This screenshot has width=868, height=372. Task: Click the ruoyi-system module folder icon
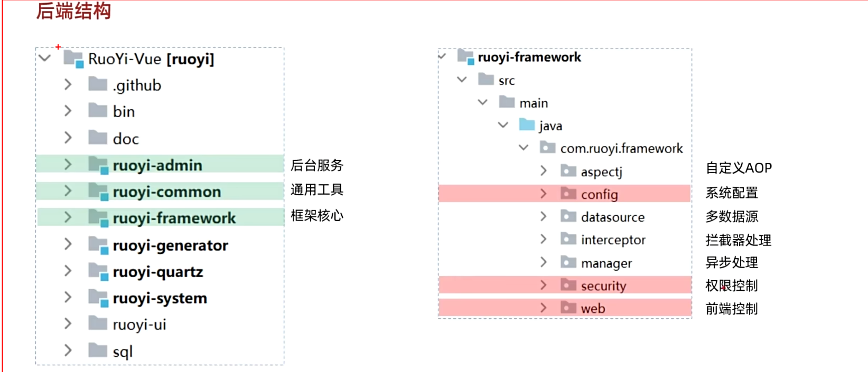pyautogui.click(x=98, y=298)
